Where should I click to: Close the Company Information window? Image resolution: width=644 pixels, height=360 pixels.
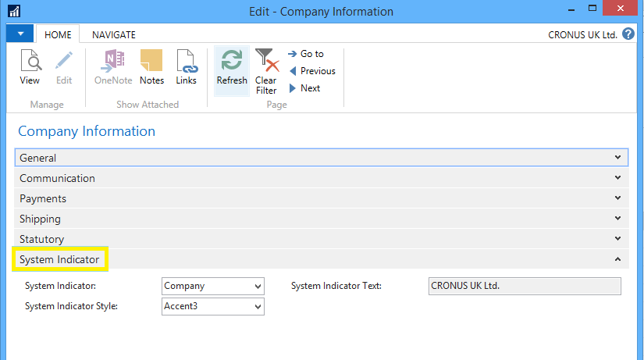[620, 9]
